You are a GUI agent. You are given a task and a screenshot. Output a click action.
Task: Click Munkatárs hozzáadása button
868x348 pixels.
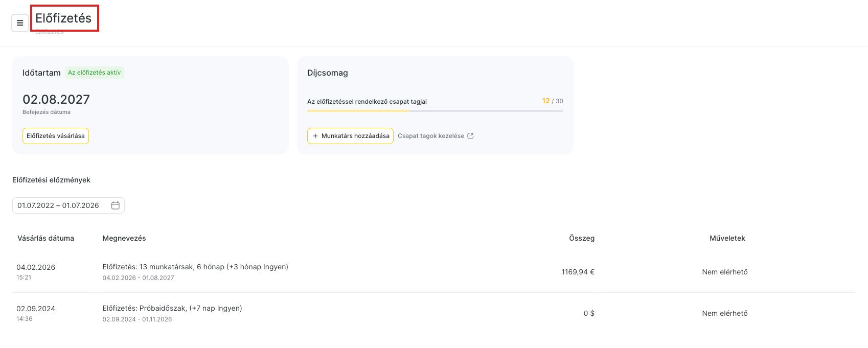tap(350, 136)
